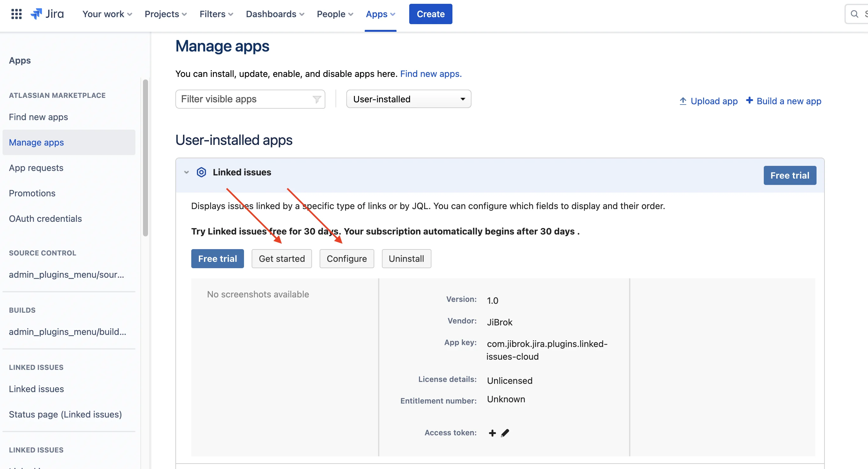Click the Access token label
Viewport: 868px width, 469px height.
pyautogui.click(x=450, y=432)
